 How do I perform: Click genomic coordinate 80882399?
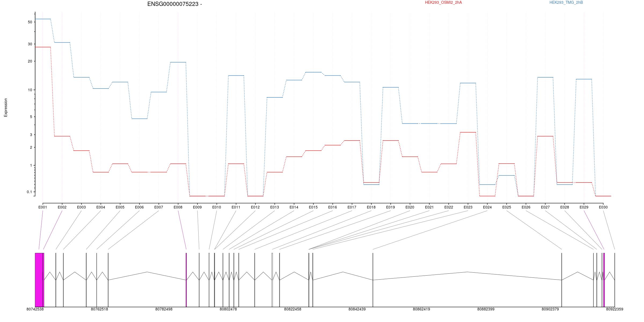tap(486, 309)
